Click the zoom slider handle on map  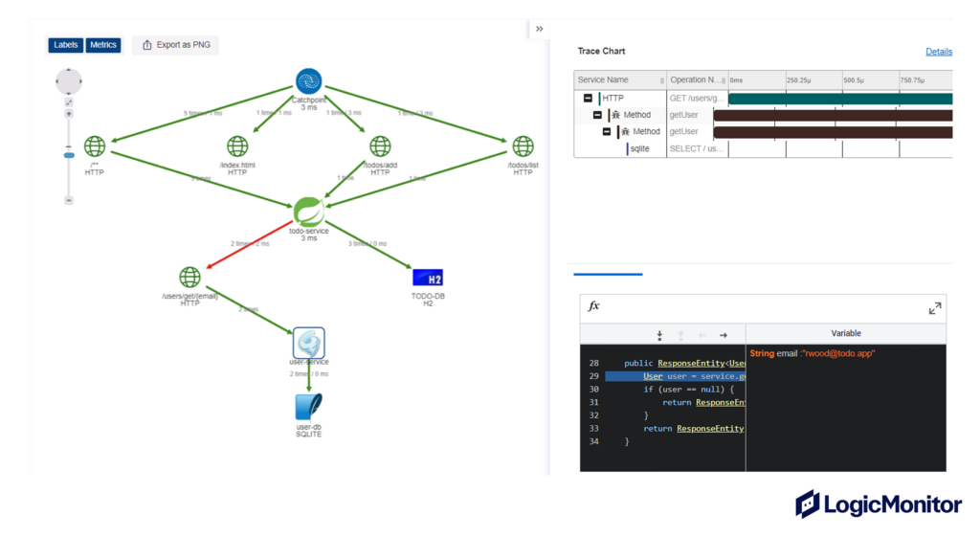point(69,154)
